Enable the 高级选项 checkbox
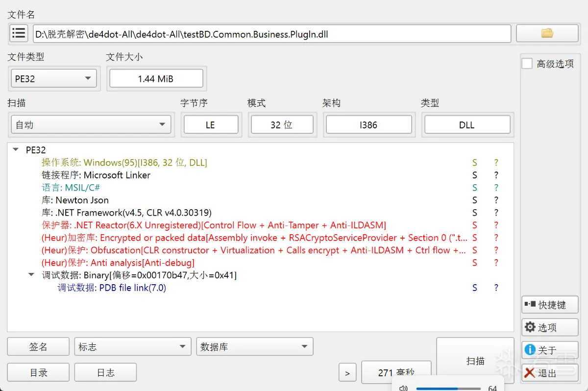 [x=527, y=64]
